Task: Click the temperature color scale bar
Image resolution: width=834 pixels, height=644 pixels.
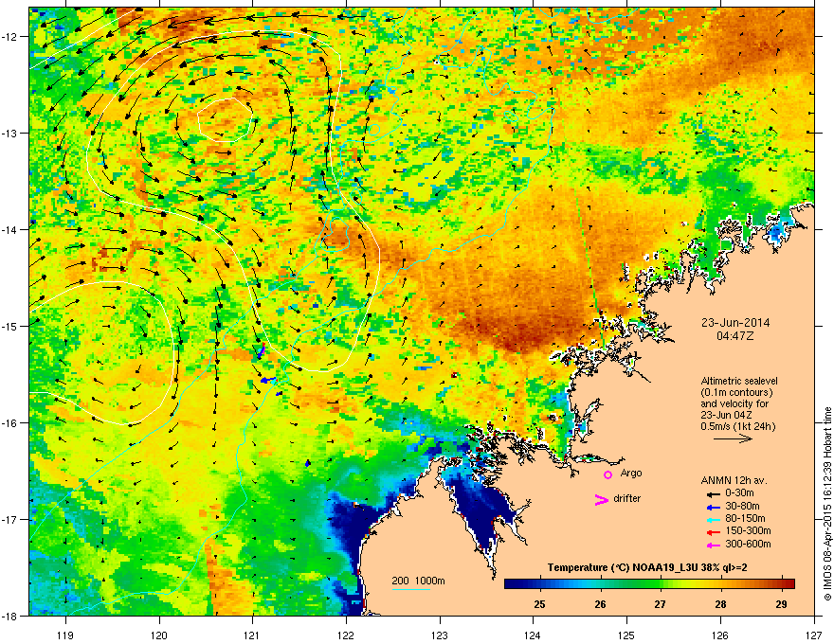Action: [x=649, y=583]
